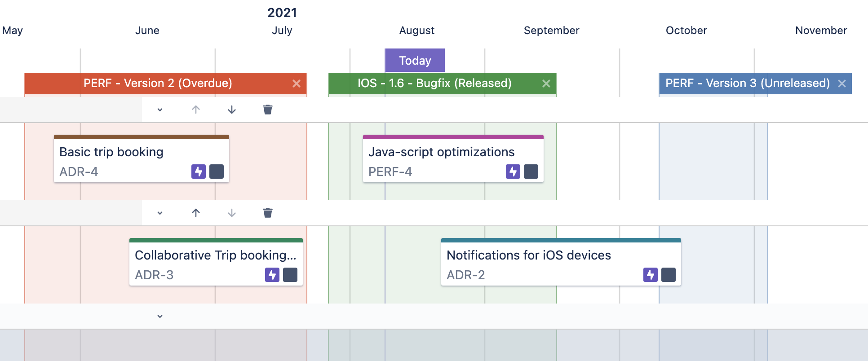Move second swimlane up with arrow
868x361 pixels.
click(196, 213)
